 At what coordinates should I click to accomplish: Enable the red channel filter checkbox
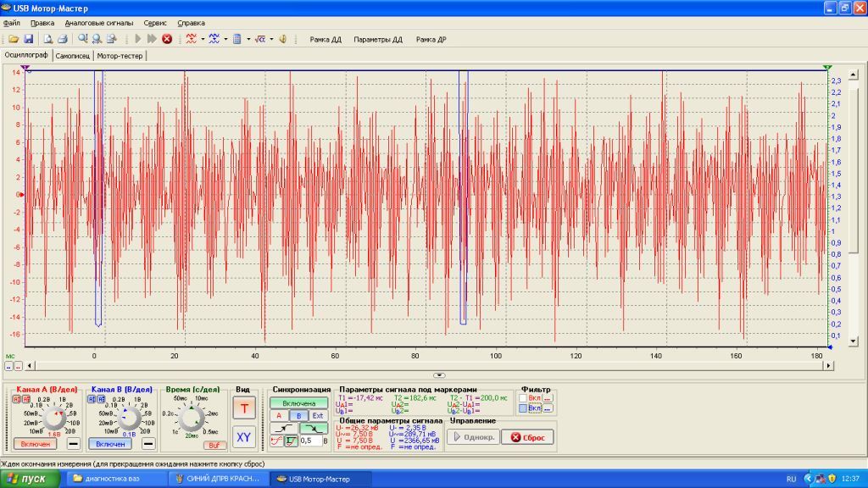pyautogui.click(x=522, y=398)
